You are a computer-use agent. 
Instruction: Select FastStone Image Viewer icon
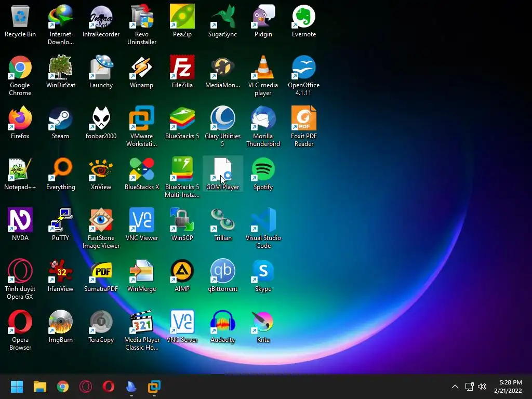(101, 220)
